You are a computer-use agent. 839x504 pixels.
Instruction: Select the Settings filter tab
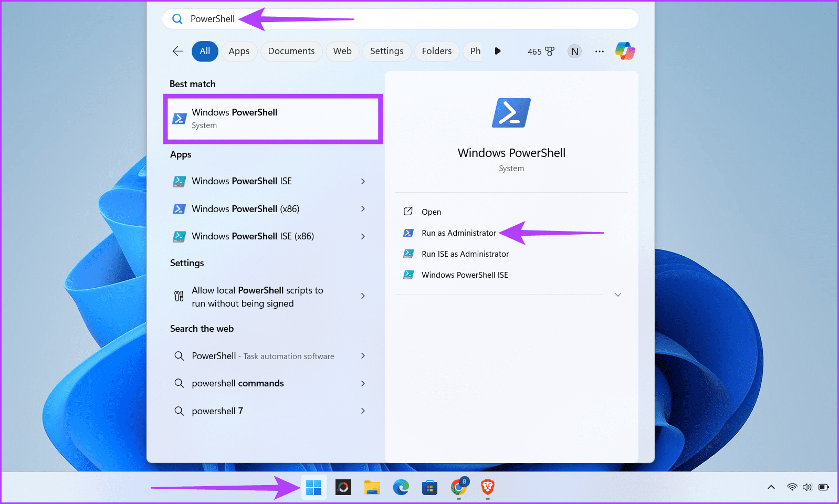point(387,51)
